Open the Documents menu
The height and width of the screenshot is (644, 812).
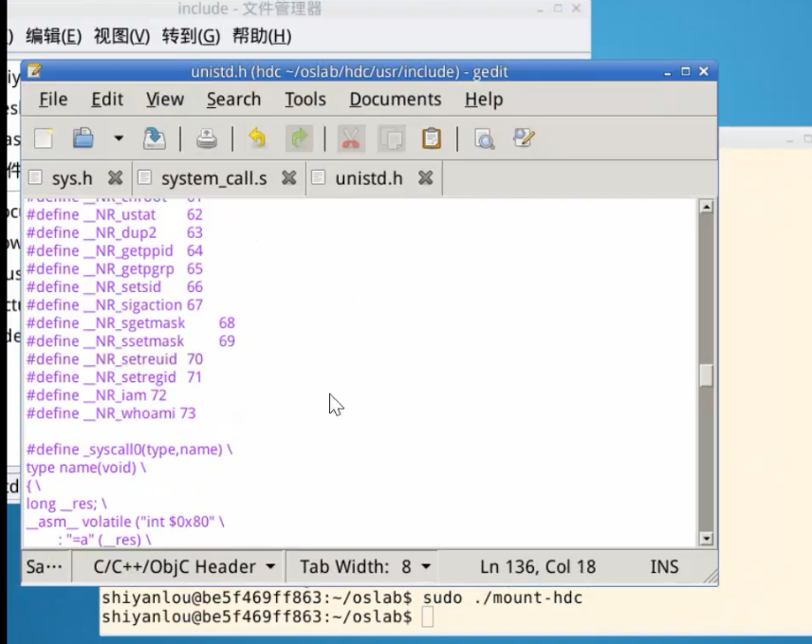(395, 100)
